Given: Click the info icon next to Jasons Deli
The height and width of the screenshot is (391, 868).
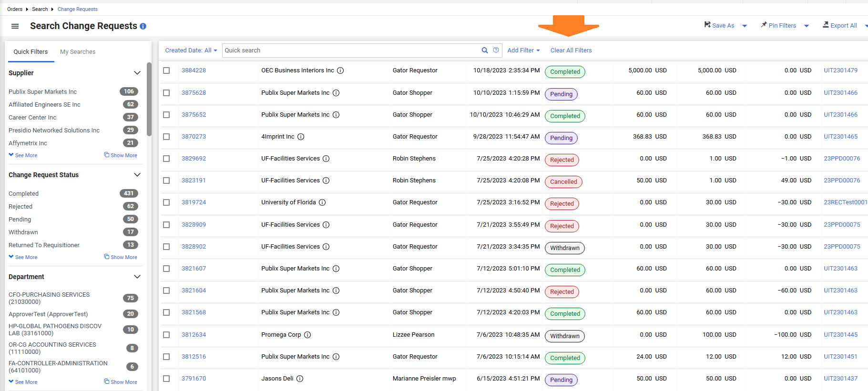Looking at the screenshot, I should pyautogui.click(x=300, y=379).
